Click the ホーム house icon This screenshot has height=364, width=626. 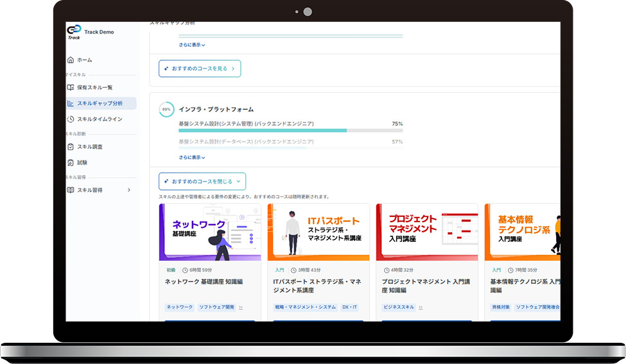point(71,60)
